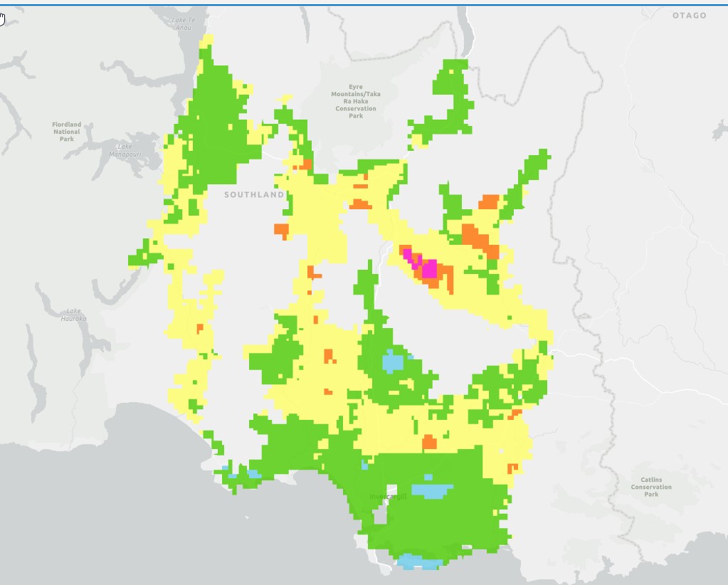The height and width of the screenshot is (585, 728).
Task: Click the Catlins Conservation Park label
Action: click(651, 487)
